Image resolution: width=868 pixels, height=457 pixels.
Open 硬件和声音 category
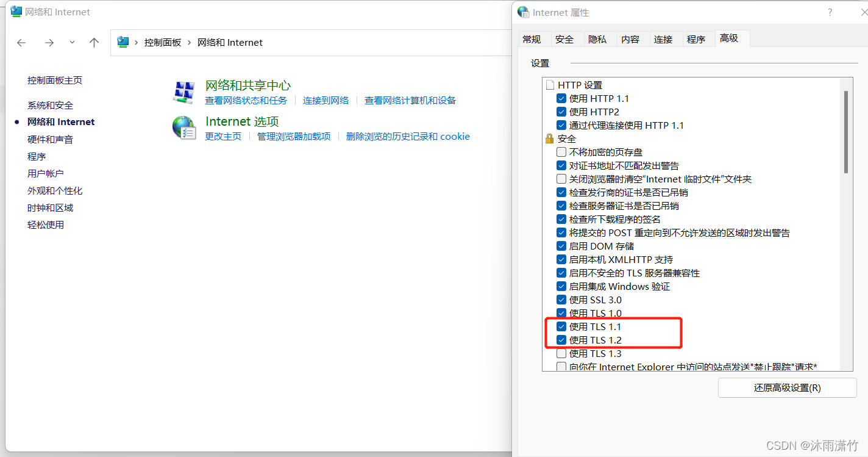point(50,139)
